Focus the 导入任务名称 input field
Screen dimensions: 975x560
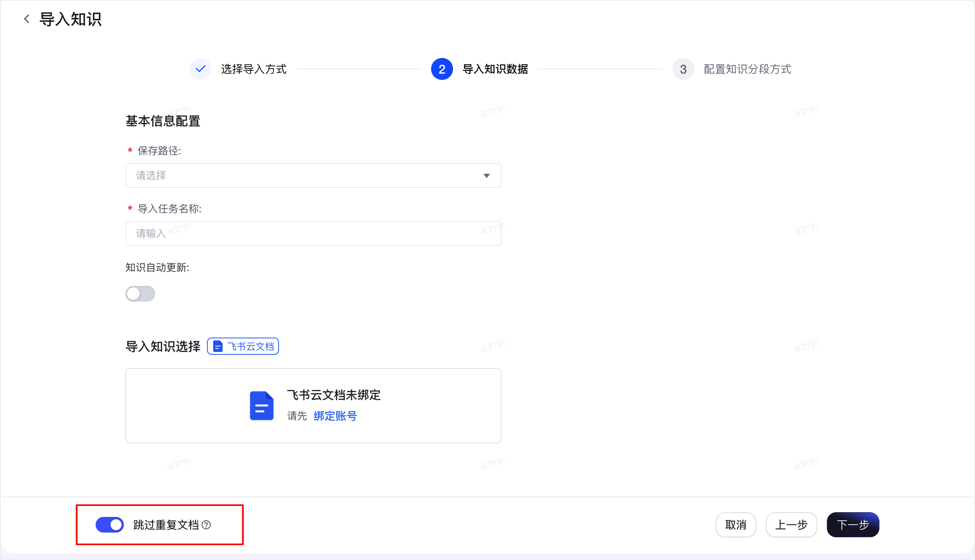pyautogui.click(x=314, y=233)
